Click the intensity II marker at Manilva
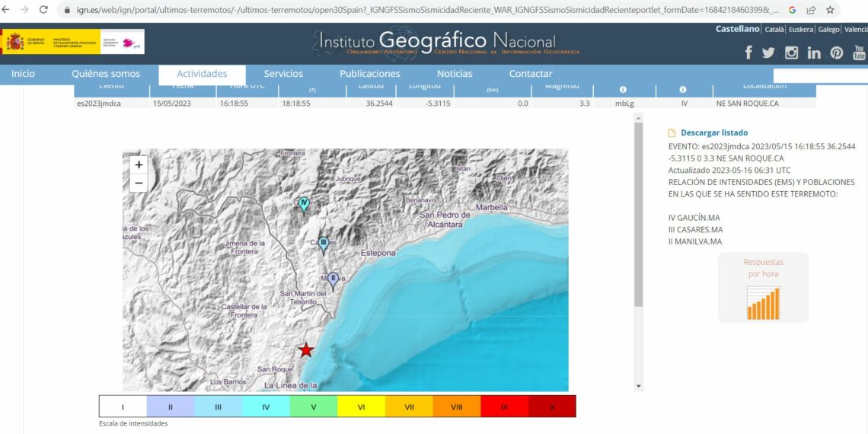This screenshot has width=868, height=434. tap(333, 279)
